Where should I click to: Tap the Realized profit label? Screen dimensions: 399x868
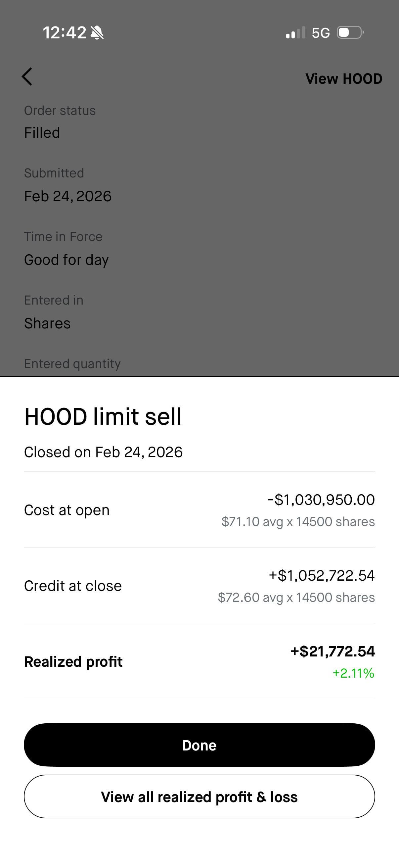pos(73,662)
